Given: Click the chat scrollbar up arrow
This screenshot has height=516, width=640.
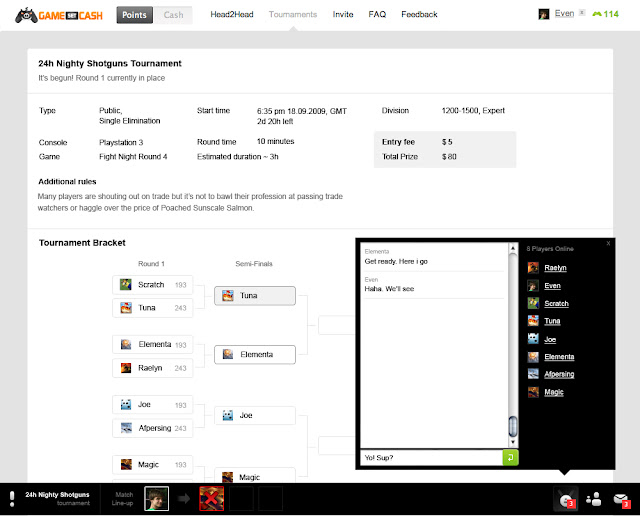Looking at the screenshot, I should [x=513, y=248].
